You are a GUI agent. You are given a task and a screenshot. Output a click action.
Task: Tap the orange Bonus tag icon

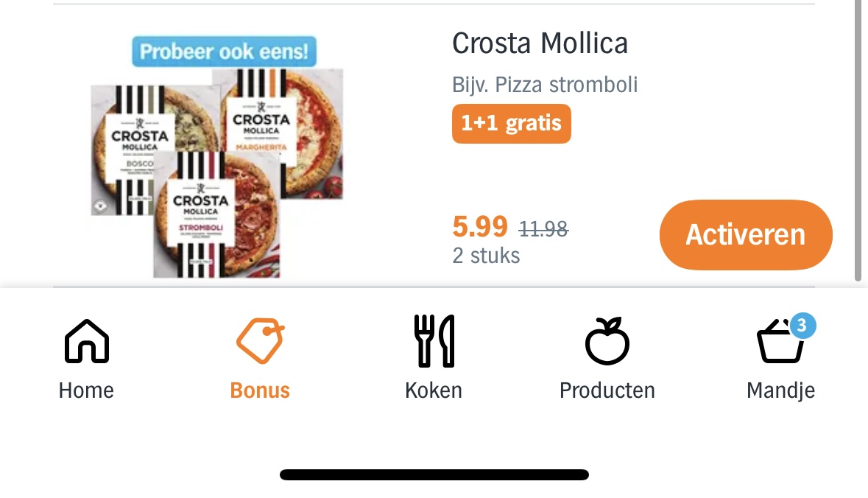[260, 341]
